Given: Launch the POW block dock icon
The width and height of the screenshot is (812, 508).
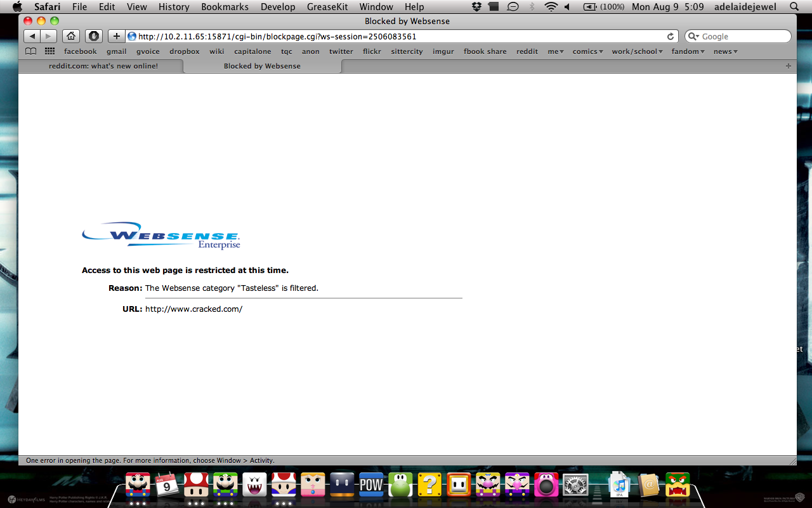Looking at the screenshot, I should (371, 485).
